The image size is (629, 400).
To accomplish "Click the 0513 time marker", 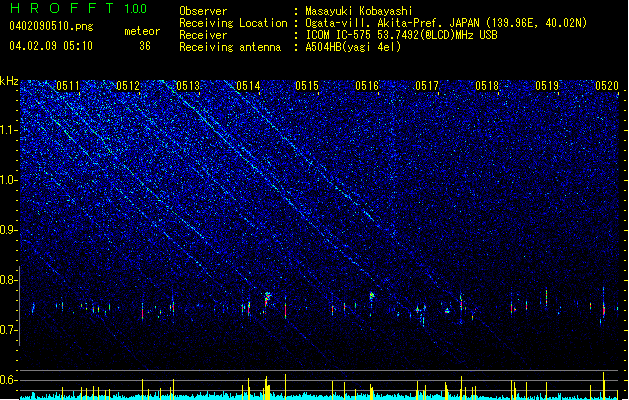I will 188,85.
